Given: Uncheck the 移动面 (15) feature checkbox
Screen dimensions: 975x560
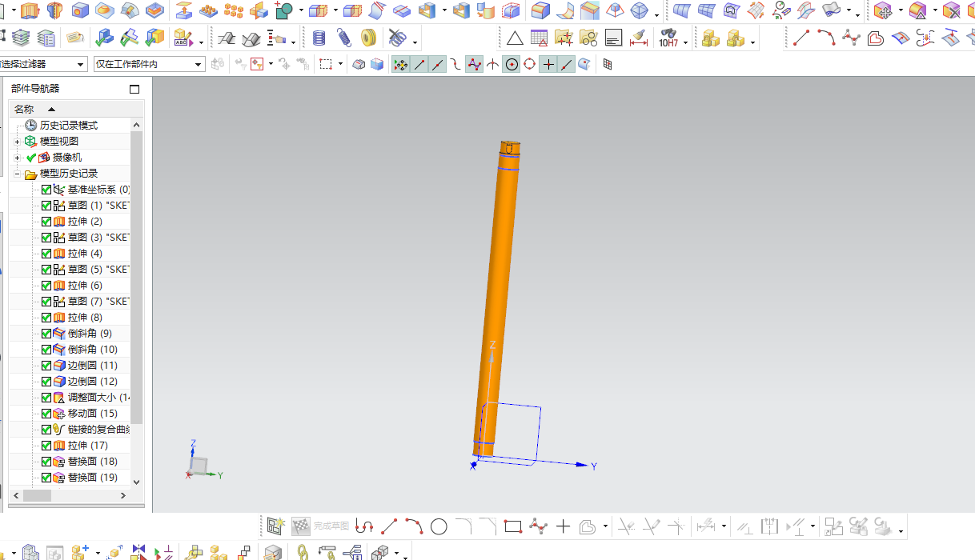Looking at the screenshot, I should pyautogui.click(x=46, y=414).
